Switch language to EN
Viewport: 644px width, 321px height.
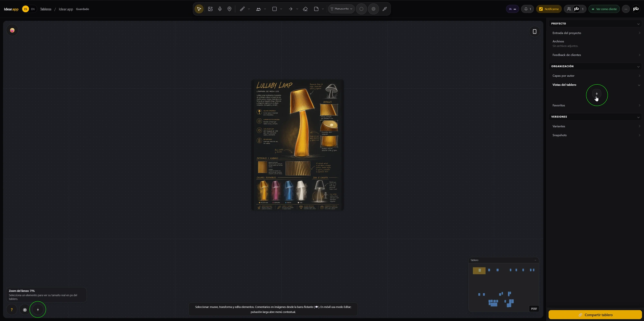33,9
